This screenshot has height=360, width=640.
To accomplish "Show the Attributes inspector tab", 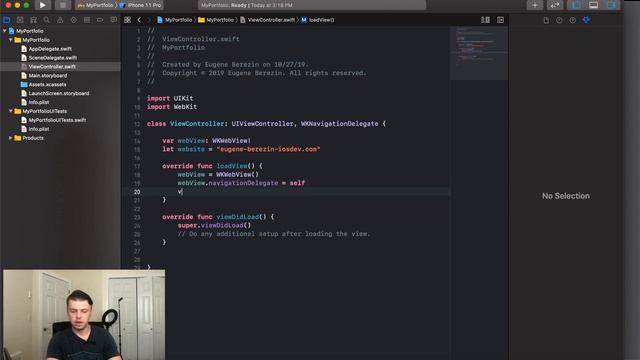I will click(586, 20).
